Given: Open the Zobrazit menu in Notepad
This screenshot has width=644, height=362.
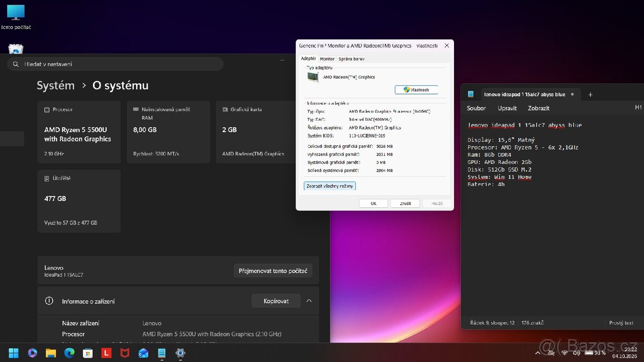Looking at the screenshot, I should pyautogui.click(x=538, y=108).
